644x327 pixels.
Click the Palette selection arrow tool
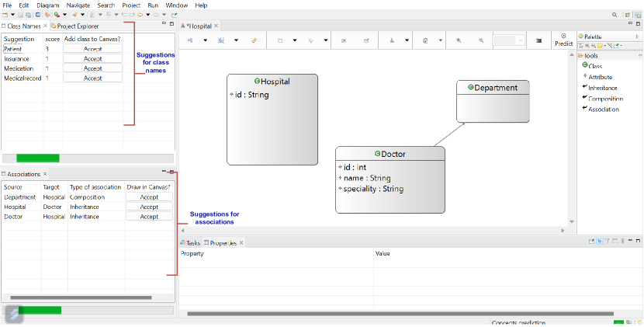point(581,46)
